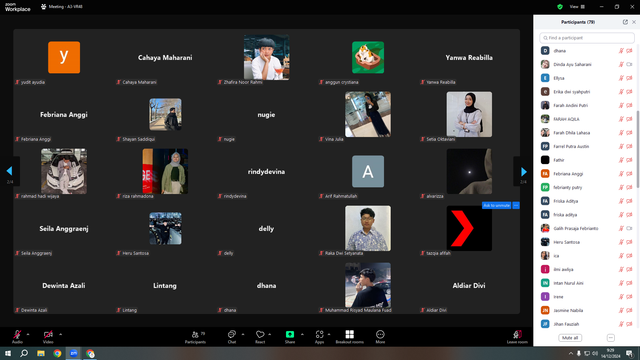Click the Windows Start button
This screenshot has height=360, width=640.
(8, 353)
